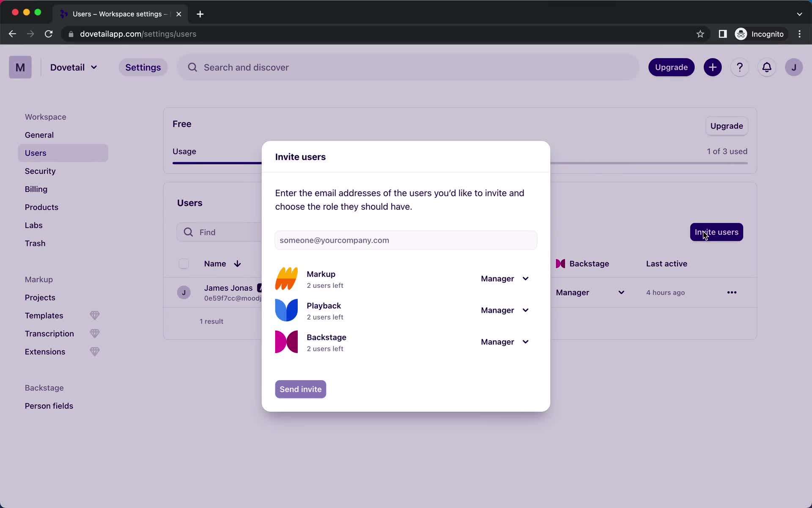The height and width of the screenshot is (508, 812).
Task: Toggle Templates premium diamond icon
Action: coord(95,315)
